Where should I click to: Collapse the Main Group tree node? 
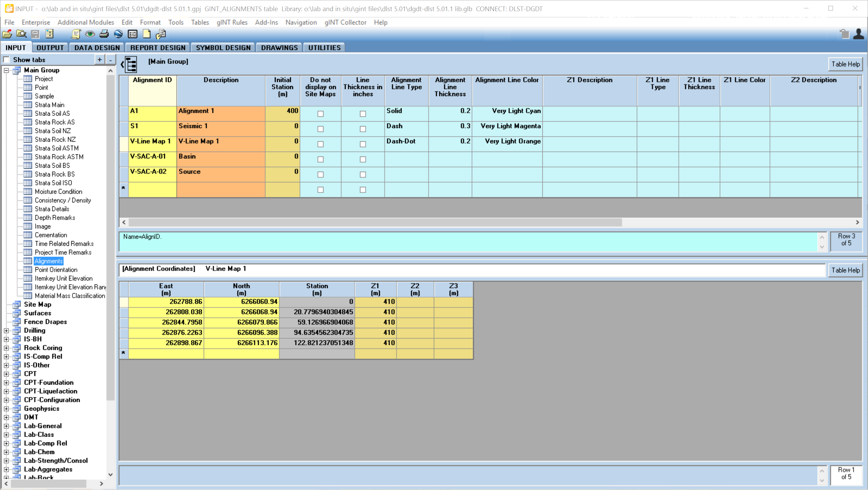7,70
